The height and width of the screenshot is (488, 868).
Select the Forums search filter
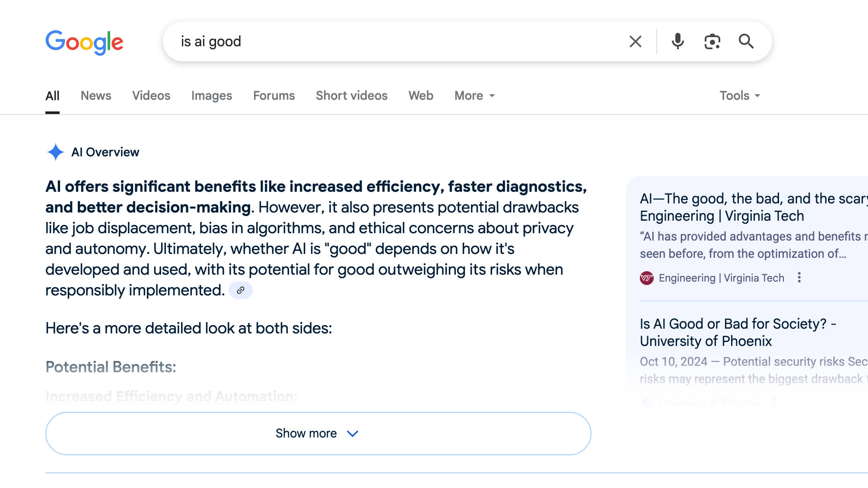click(x=274, y=95)
